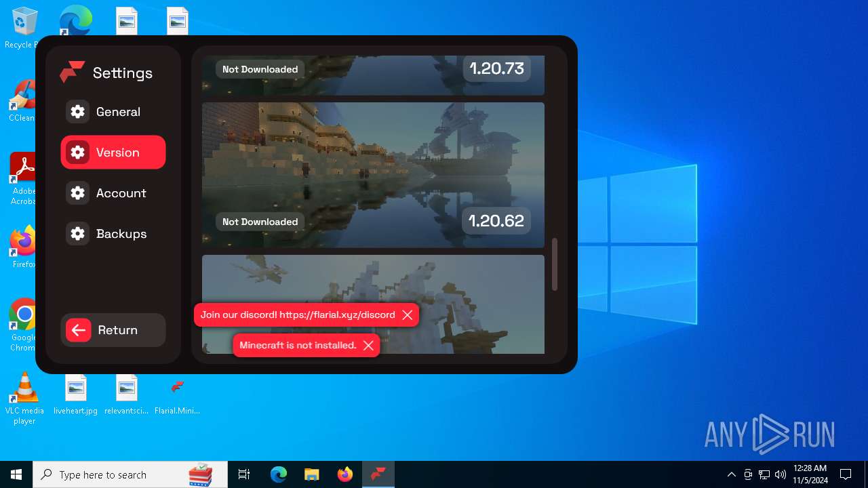
Task: Select the relevantsci... desktop image file
Action: (x=126, y=394)
